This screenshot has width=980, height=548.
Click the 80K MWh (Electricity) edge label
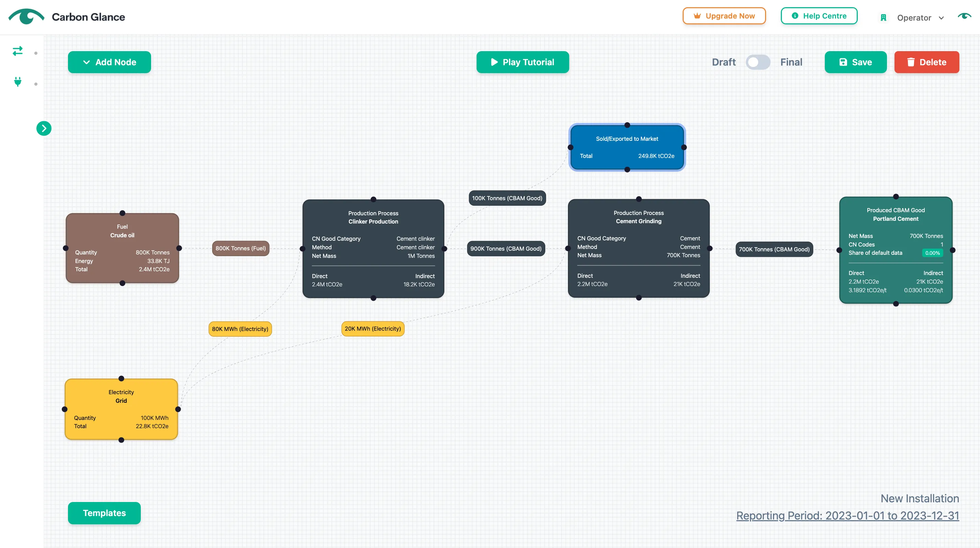tap(240, 329)
